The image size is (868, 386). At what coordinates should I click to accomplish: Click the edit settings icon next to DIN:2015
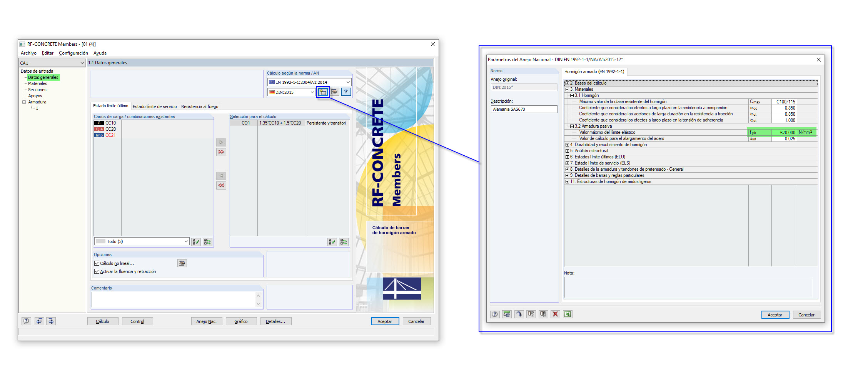334,92
